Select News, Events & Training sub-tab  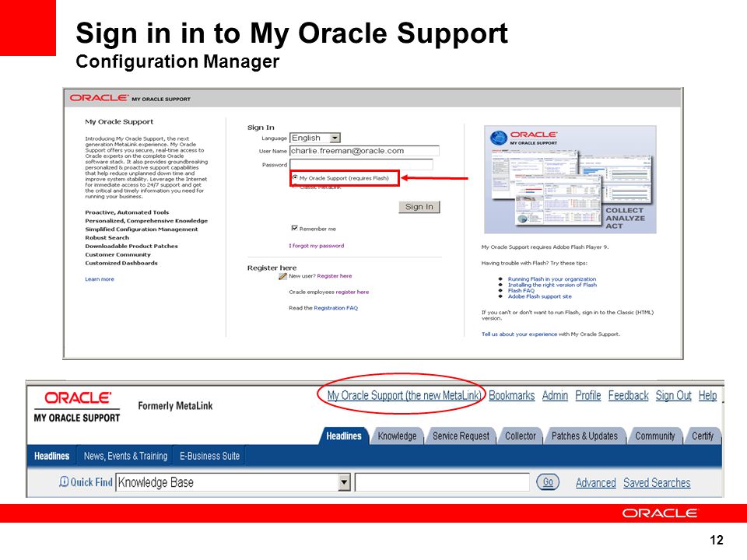(126, 457)
